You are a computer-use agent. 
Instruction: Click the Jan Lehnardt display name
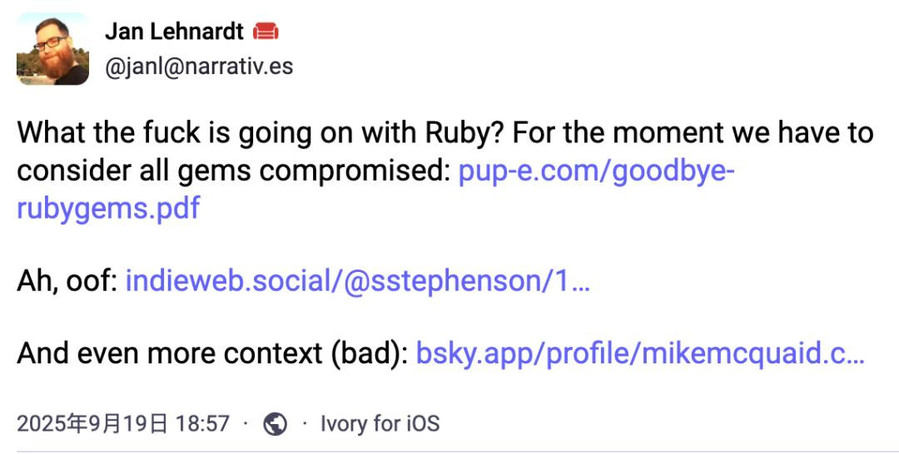pos(174,32)
